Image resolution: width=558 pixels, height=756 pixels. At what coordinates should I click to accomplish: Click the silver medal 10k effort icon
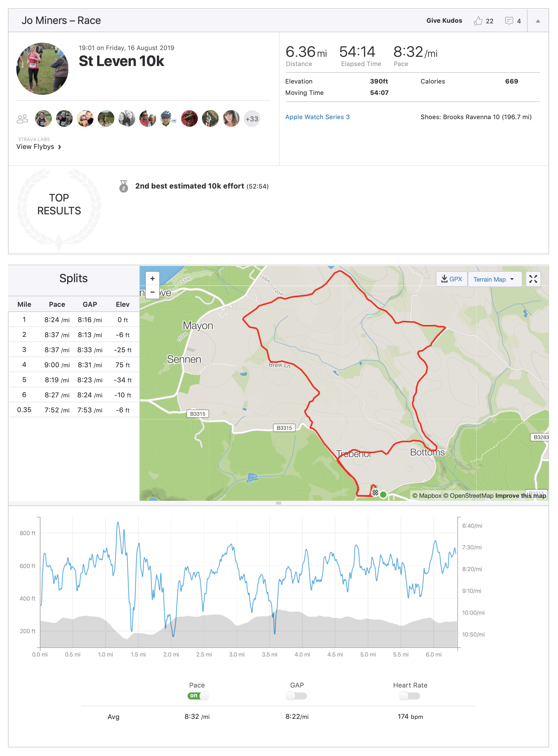pos(124,186)
